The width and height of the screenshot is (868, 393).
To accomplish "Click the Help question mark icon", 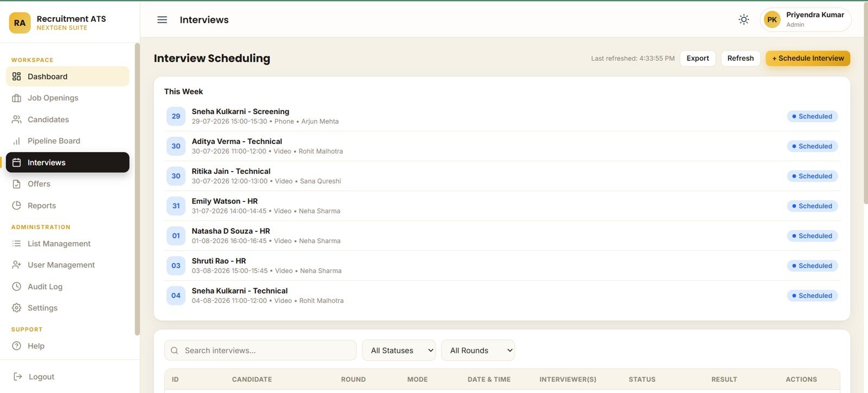I will coord(17,346).
